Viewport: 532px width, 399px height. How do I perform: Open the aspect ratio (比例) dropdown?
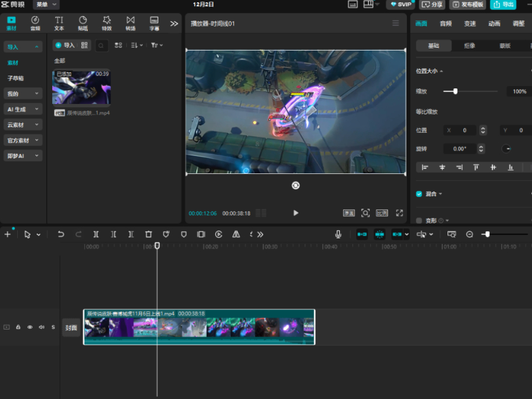pyautogui.click(x=382, y=213)
